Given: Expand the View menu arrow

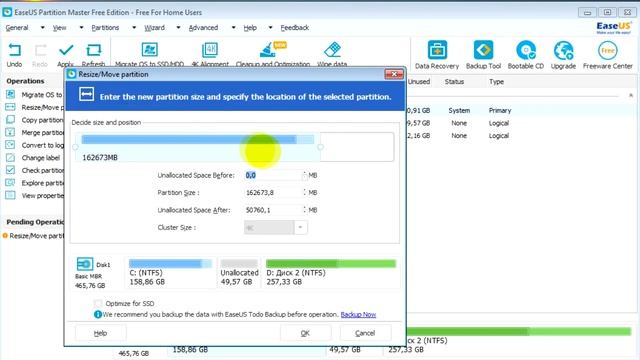Looking at the screenshot, I should click(x=81, y=28).
